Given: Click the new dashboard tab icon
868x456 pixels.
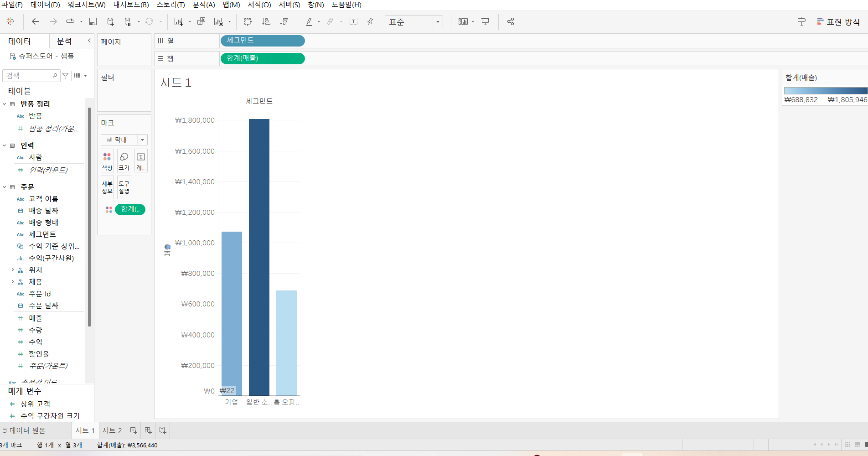Looking at the screenshot, I should pos(148,430).
